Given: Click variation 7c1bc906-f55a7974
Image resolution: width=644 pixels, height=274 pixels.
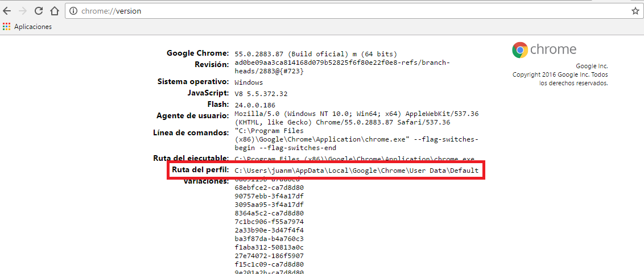Looking at the screenshot, I should point(269,222).
